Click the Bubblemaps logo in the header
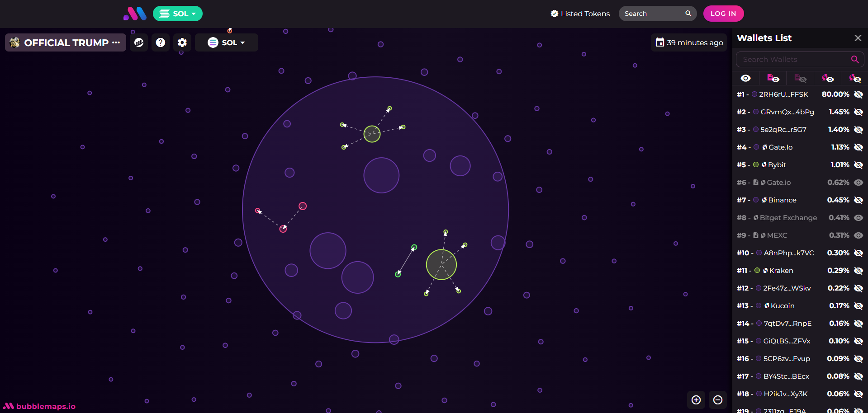 pos(135,14)
